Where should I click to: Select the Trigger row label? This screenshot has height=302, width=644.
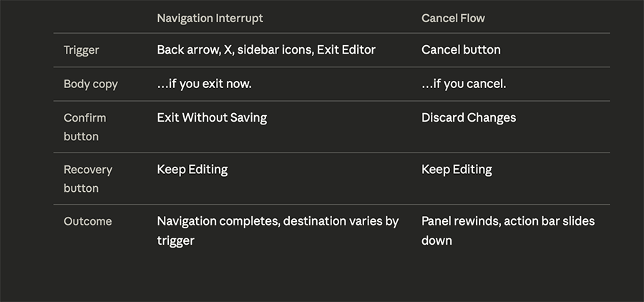82,50
